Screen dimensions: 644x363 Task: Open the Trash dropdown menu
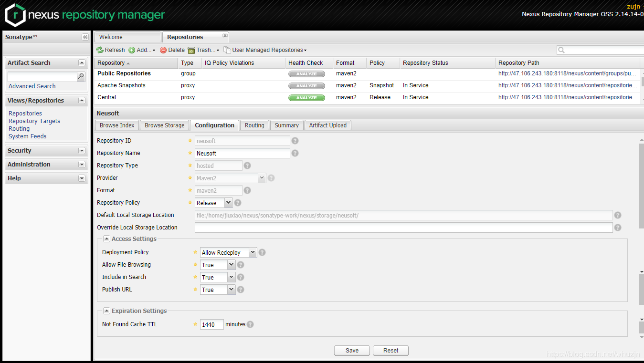(204, 50)
